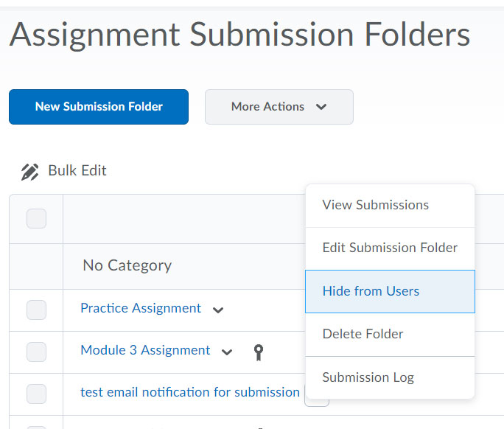
Task: Click the No Category row heading
Action: coord(127,265)
